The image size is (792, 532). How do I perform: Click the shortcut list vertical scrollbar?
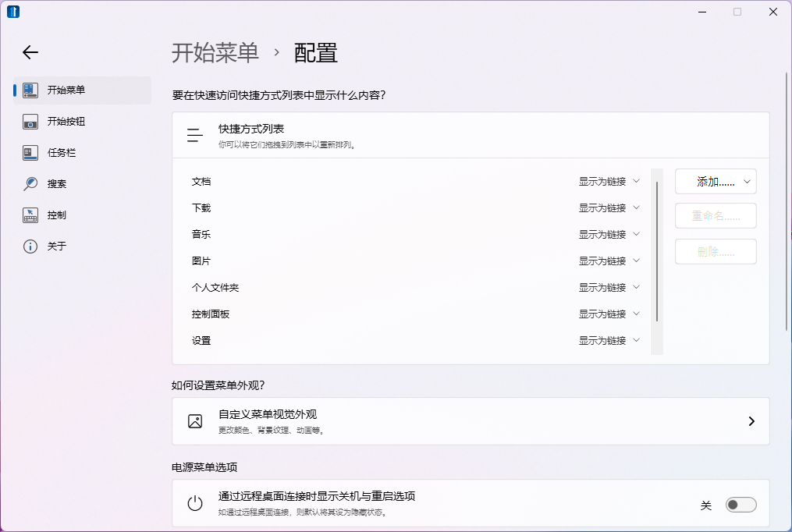pyautogui.click(x=657, y=250)
